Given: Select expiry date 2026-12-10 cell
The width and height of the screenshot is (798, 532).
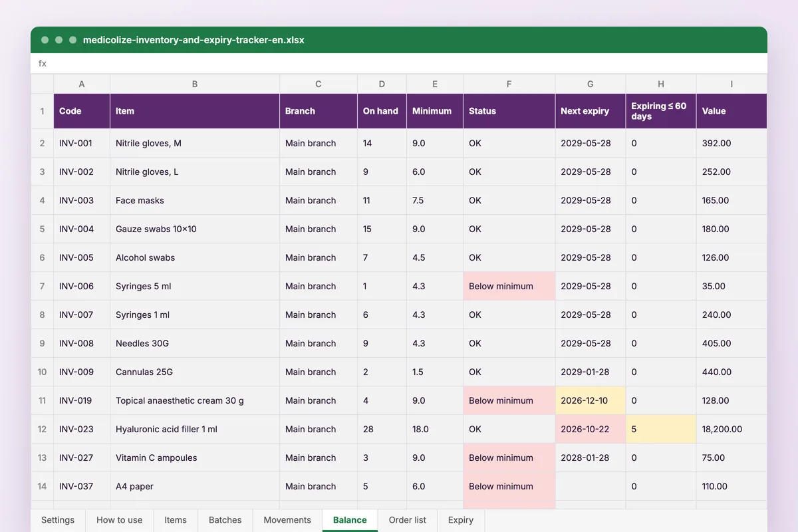Looking at the screenshot, I should [591, 400].
